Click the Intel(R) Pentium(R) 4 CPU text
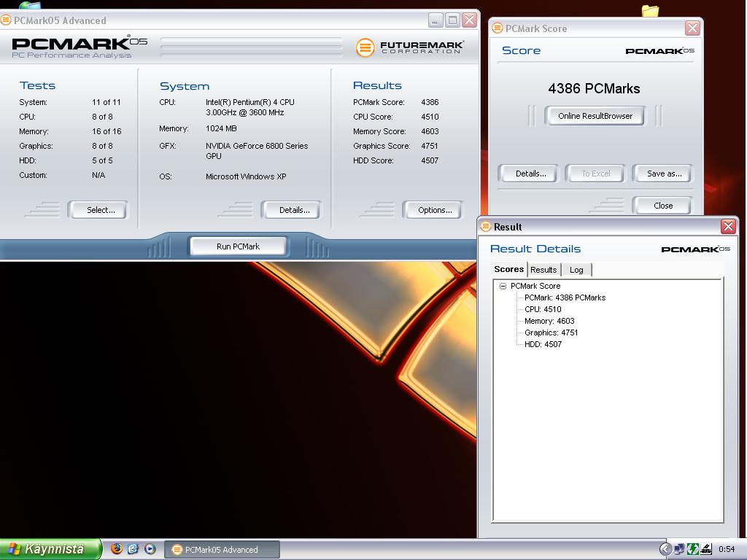The height and width of the screenshot is (560, 747). (250, 107)
